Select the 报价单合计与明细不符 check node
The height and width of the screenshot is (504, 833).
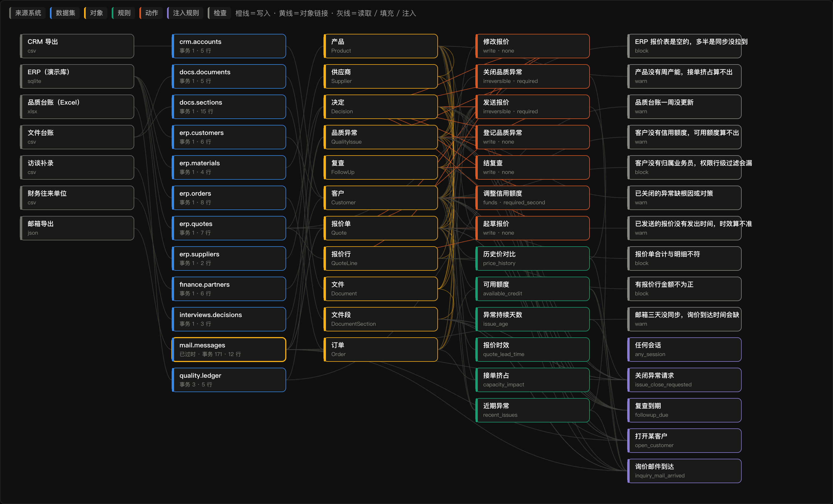pyautogui.click(x=684, y=259)
